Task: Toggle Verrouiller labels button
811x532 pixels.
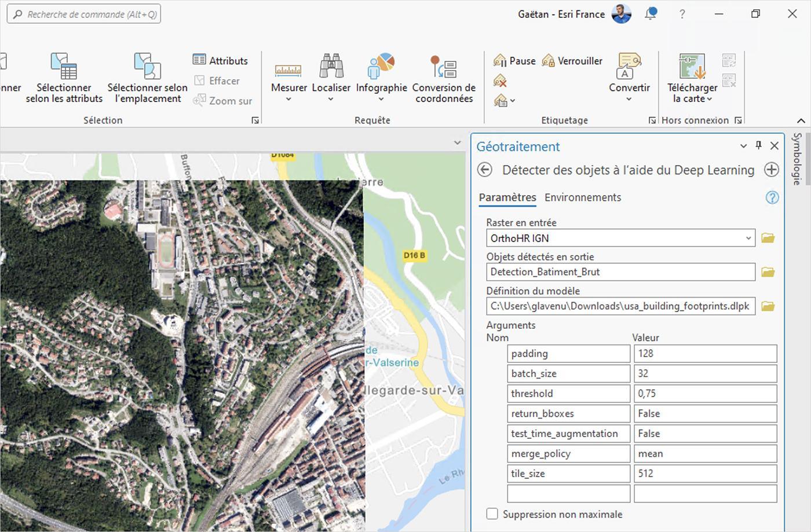Action: [x=572, y=61]
